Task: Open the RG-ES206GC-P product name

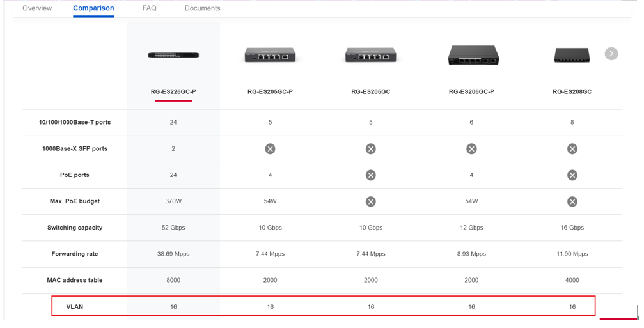Action: (x=471, y=91)
